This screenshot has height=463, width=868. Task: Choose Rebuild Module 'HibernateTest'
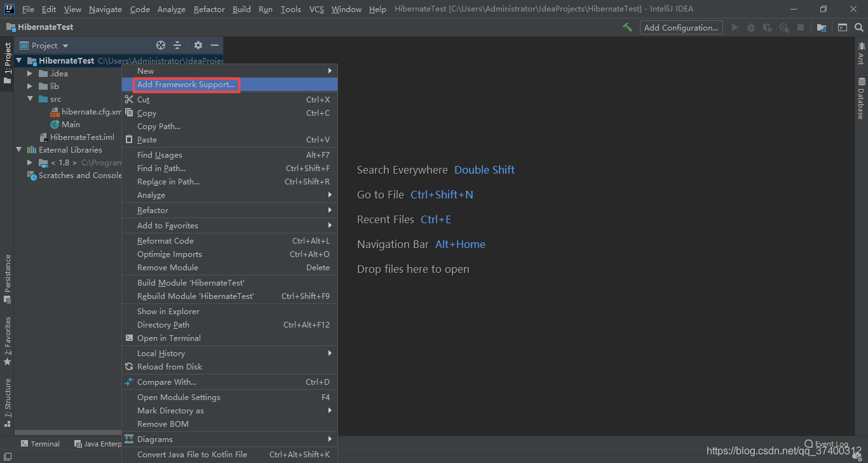point(229,296)
